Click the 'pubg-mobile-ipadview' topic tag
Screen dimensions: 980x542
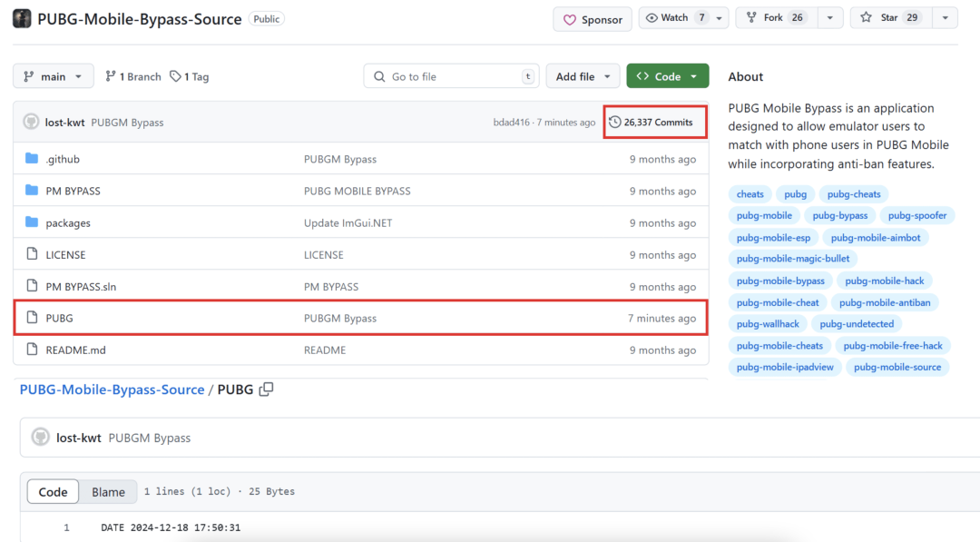(785, 367)
